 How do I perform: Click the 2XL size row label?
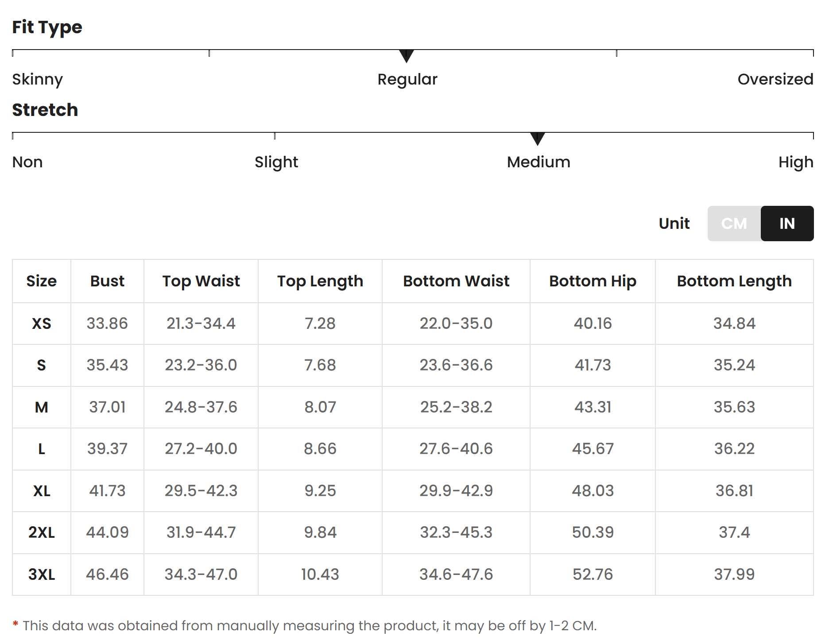42,532
